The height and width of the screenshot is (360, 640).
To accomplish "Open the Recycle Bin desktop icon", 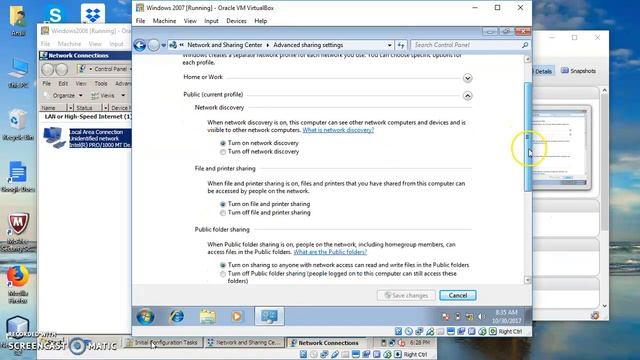I will point(18,124).
